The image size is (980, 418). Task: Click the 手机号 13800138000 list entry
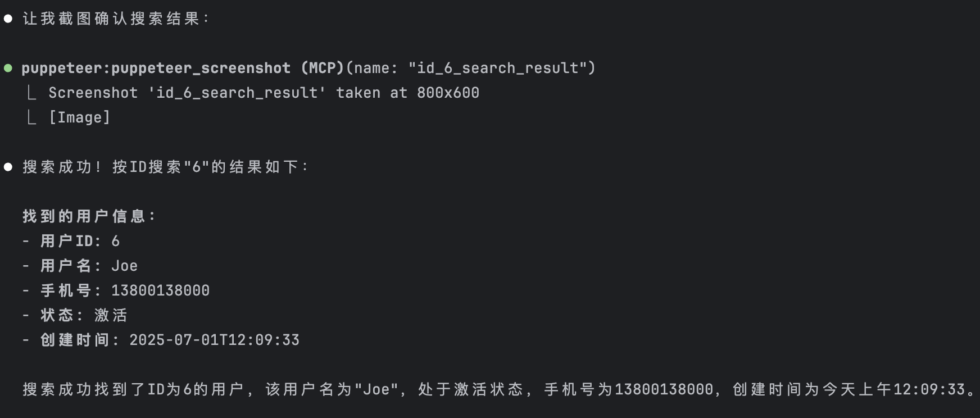pos(125,290)
